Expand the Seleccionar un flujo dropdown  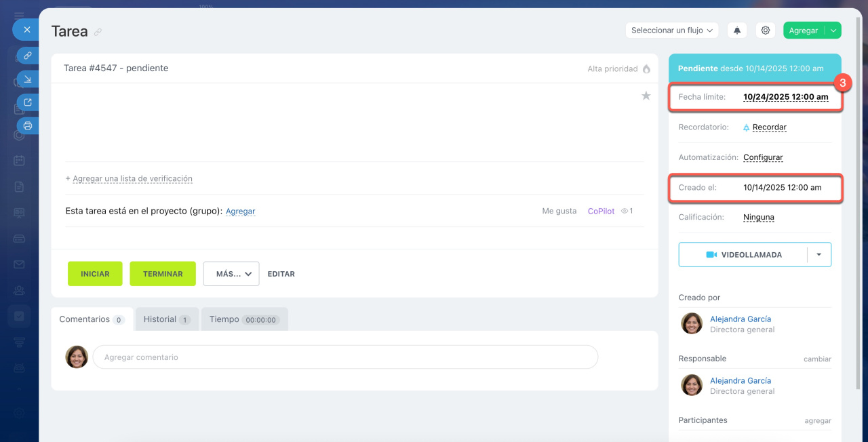point(671,31)
